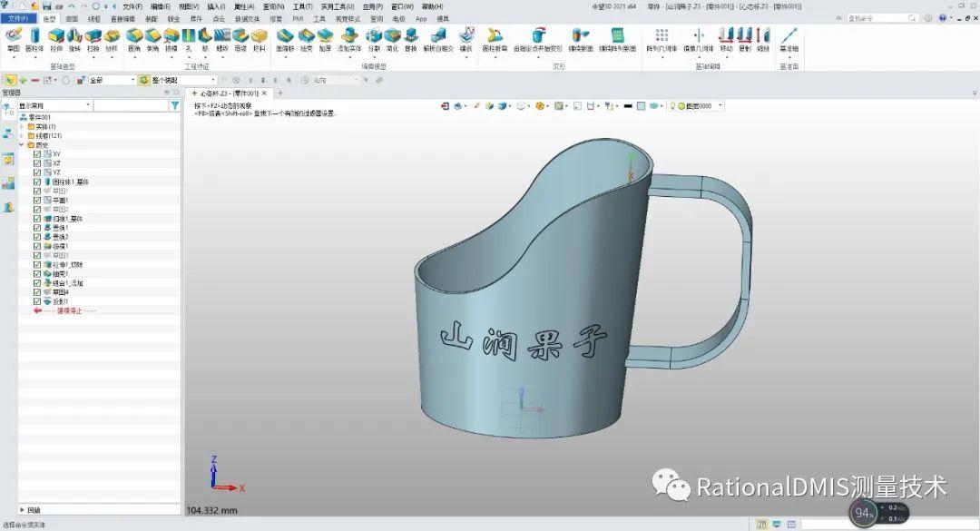
Task: Open the 编辑(E) menu
Action: tap(160, 6)
